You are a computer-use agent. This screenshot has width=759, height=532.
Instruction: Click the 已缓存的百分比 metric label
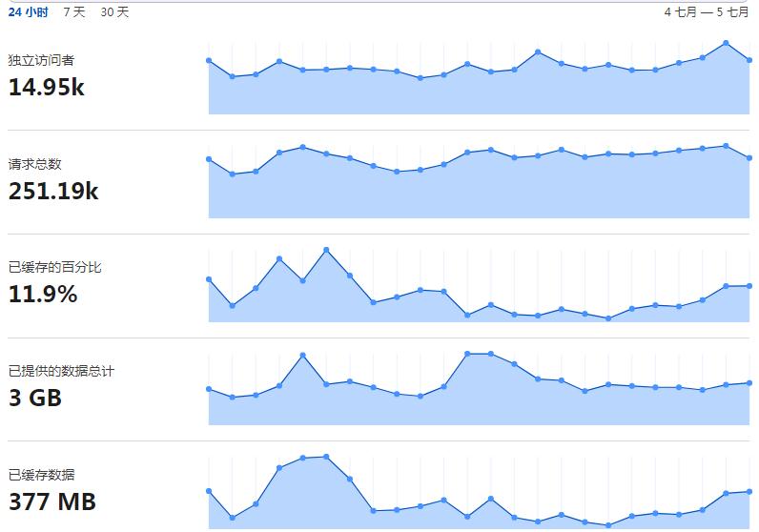coord(54,267)
